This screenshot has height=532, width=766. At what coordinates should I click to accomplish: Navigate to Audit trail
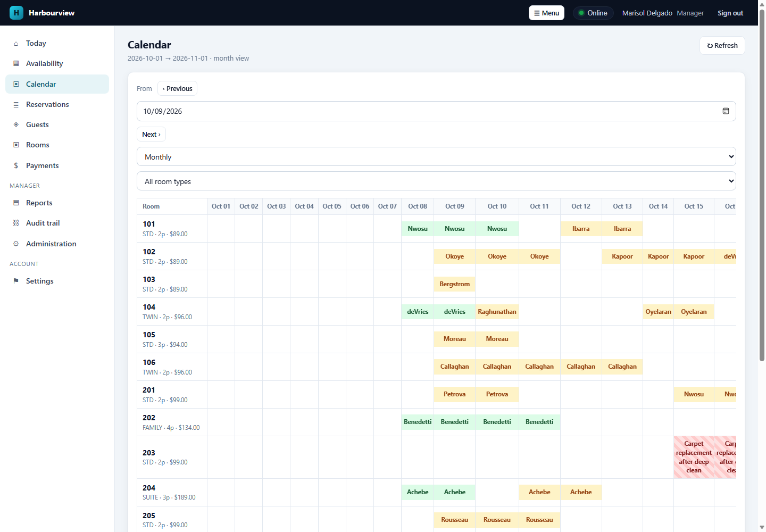tap(57, 223)
